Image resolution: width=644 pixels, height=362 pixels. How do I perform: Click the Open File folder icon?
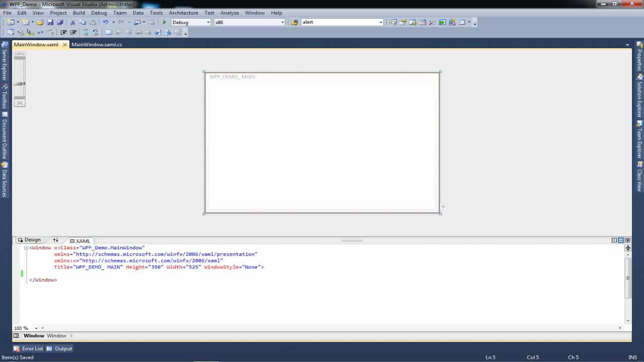[x=40, y=22]
